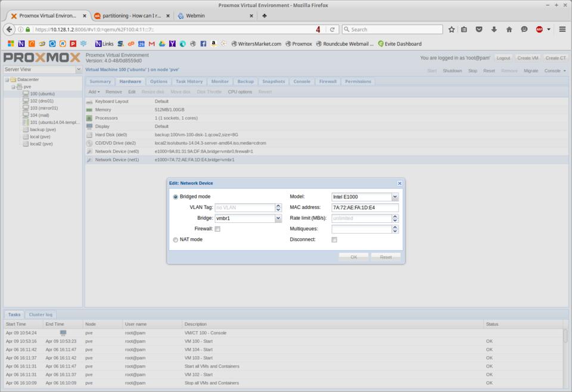Click the bookmark star icon

pos(452,29)
